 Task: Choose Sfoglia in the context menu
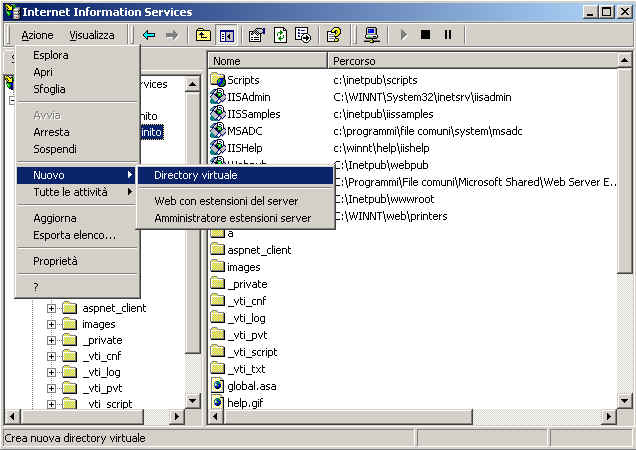[x=76, y=89]
